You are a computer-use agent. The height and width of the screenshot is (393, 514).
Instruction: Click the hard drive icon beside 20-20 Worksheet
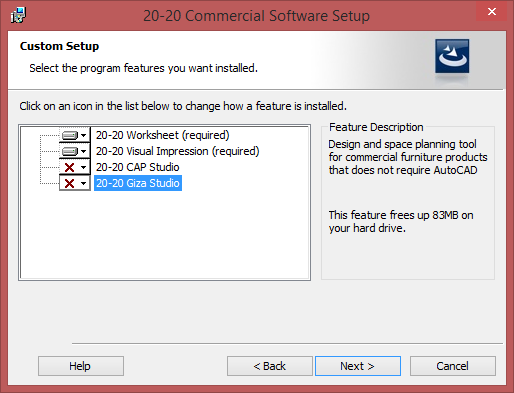point(70,135)
